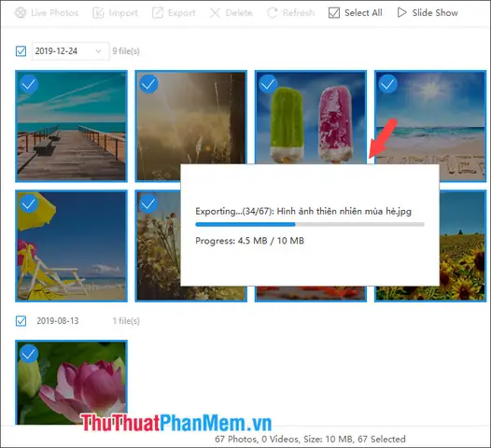The width and height of the screenshot is (491, 448).
Task: Click the Export label in toolbar
Action: coord(182,13)
